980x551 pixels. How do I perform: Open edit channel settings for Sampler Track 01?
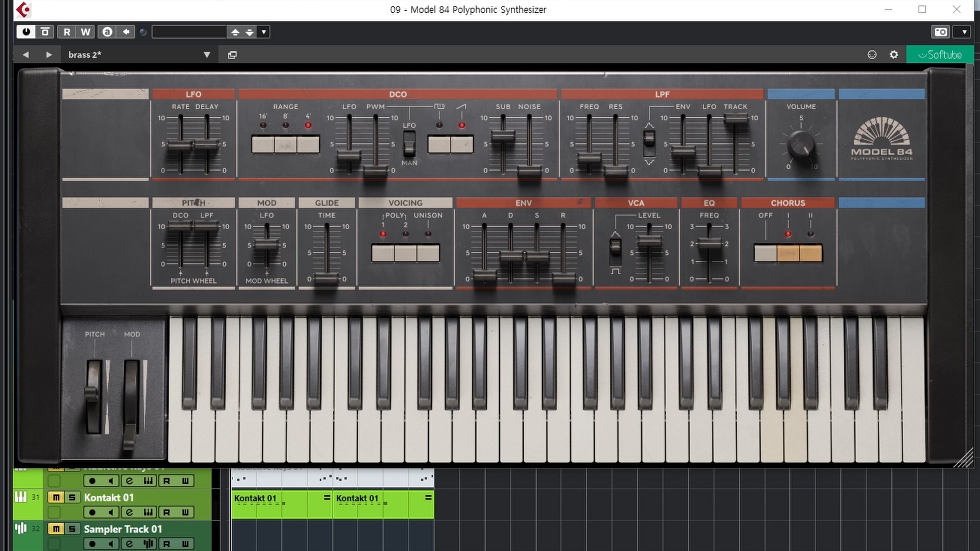pyautogui.click(x=129, y=544)
